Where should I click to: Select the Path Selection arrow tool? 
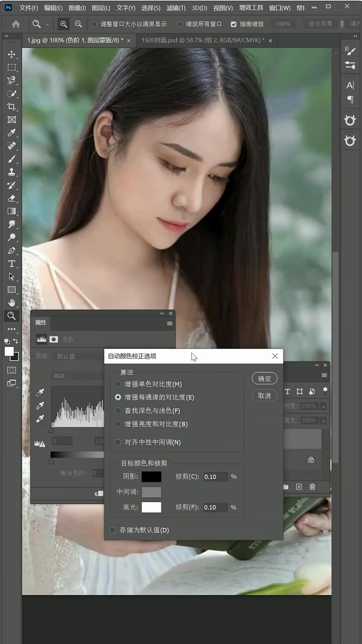coord(12,277)
